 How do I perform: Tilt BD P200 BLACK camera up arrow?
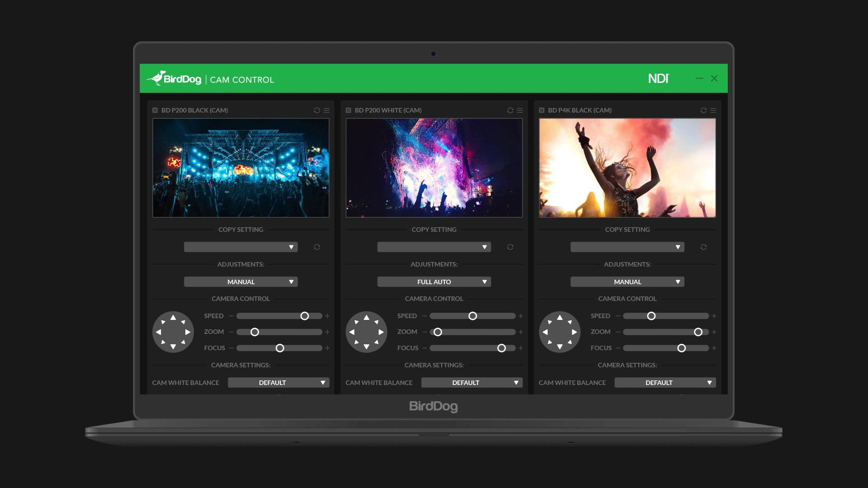pyautogui.click(x=173, y=317)
